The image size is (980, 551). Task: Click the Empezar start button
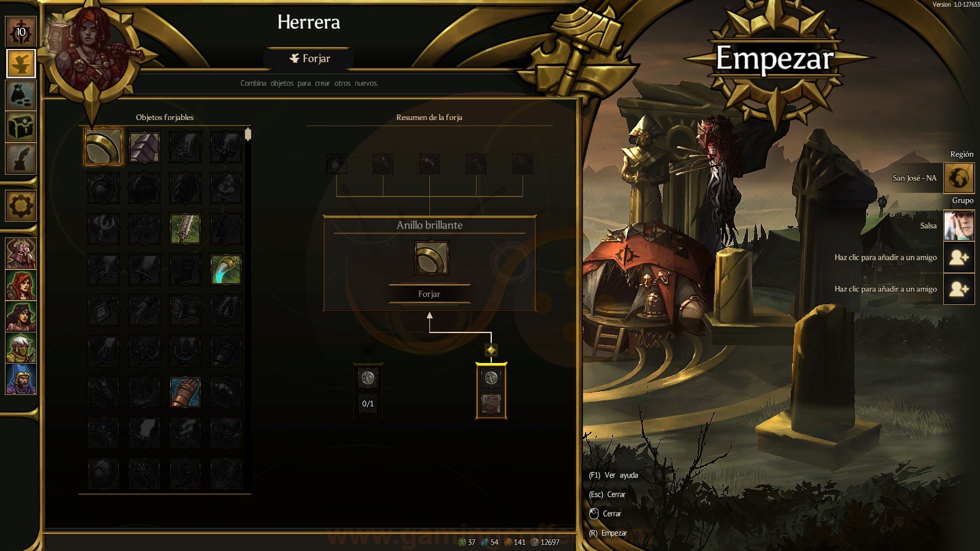(x=775, y=59)
